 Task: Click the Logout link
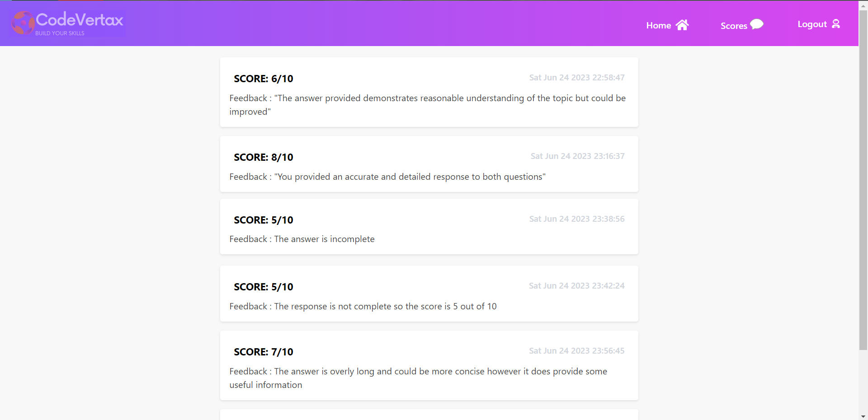coord(812,24)
